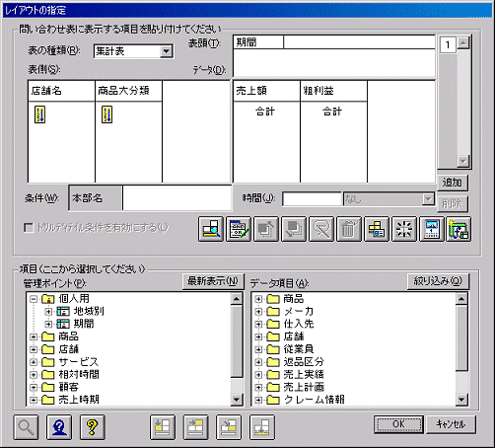
Task: Select 粗利益 data column header
Action: click(333, 91)
